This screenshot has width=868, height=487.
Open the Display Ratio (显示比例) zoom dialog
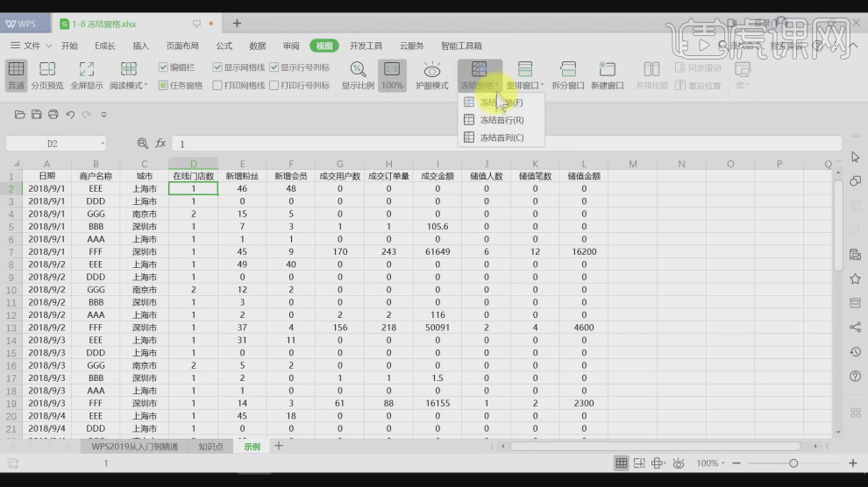pos(358,75)
